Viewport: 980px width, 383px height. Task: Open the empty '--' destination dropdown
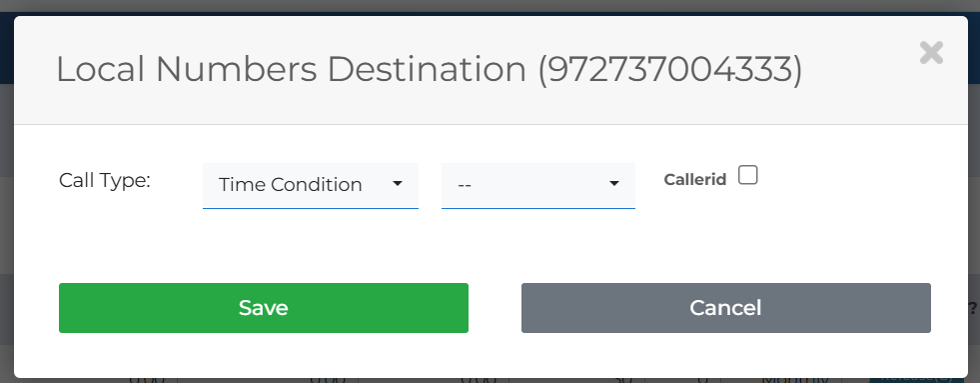coord(538,185)
